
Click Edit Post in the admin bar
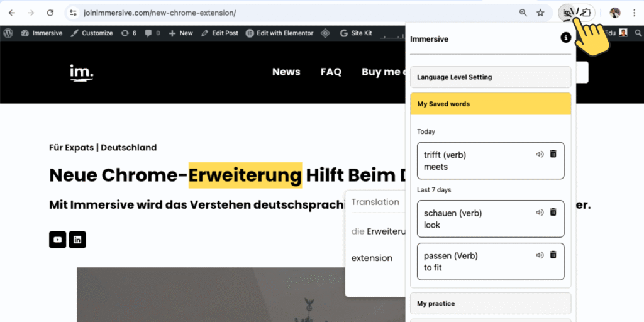point(219,33)
